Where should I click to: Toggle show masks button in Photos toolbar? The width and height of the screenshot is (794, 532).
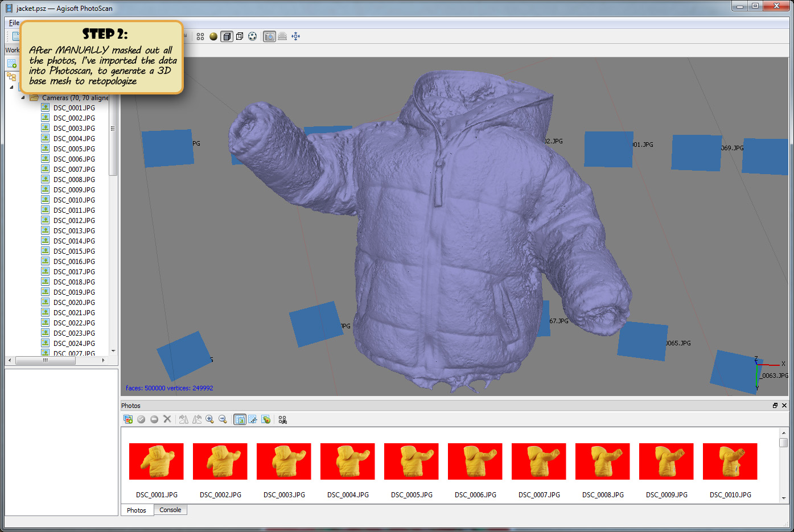[253, 419]
